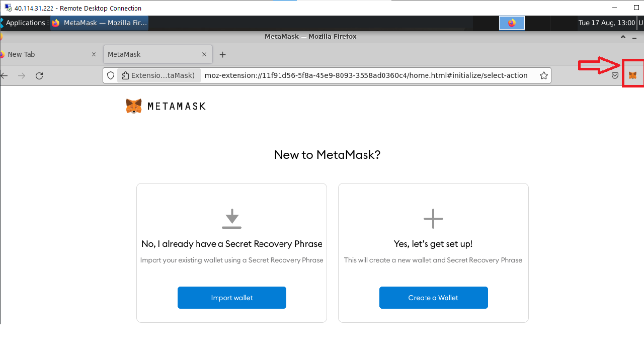Screen dimensions: 644x362
Task: Click the plus icon above Create a Wallet
Action: (433, 219)
